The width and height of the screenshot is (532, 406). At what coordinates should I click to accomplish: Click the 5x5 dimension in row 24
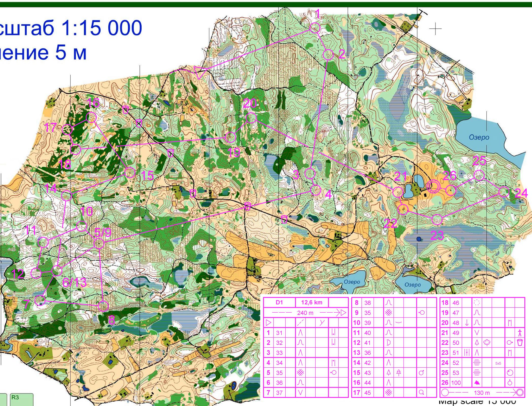click(498, 363)
